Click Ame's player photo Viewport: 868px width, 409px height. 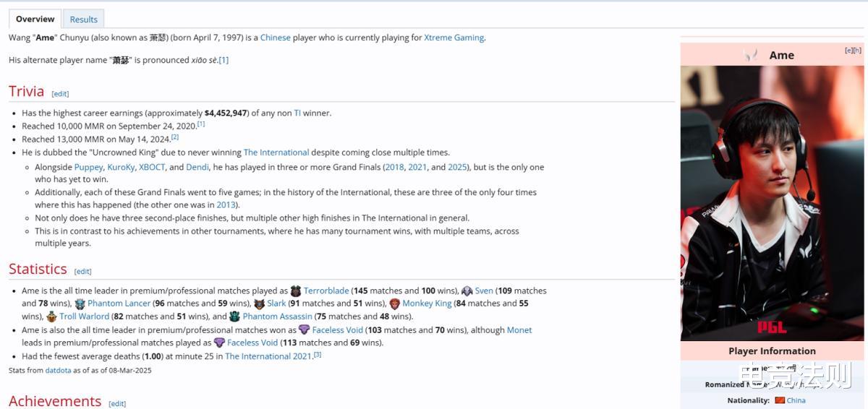(772, 203)
